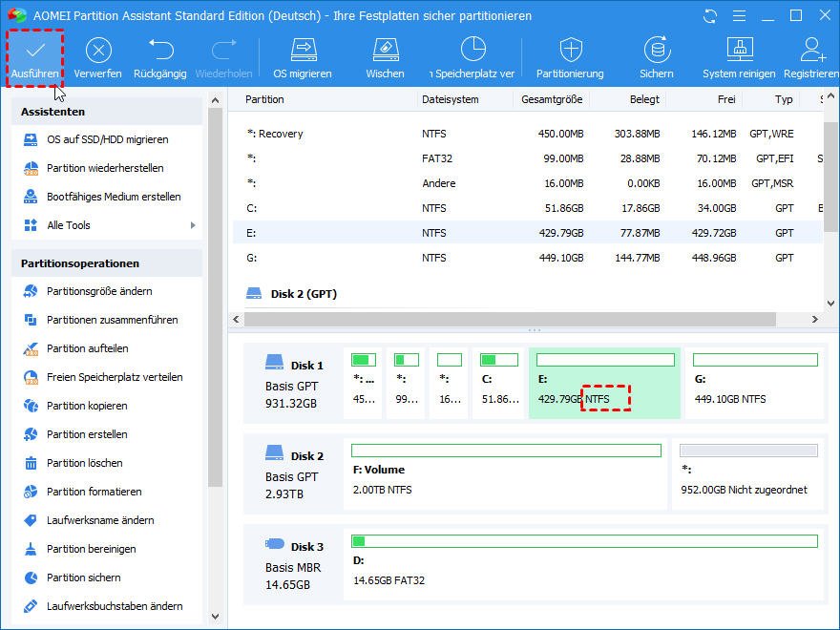The width and height of the screenshot is (840, 630).
Task: Click the unallocated 952.00GB block on Disk 2
Action: 747,473
